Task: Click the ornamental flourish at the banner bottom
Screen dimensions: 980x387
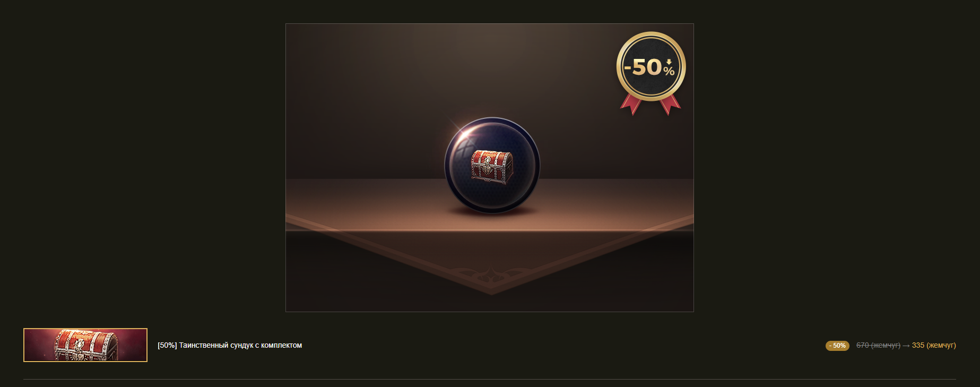Action: point(491,276)
